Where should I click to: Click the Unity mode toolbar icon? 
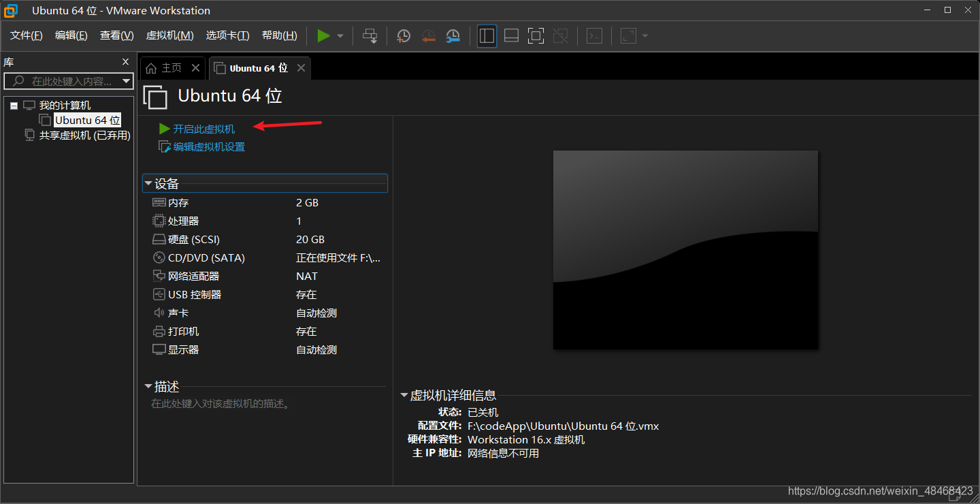pyautogui.click(x=560, y=35)
